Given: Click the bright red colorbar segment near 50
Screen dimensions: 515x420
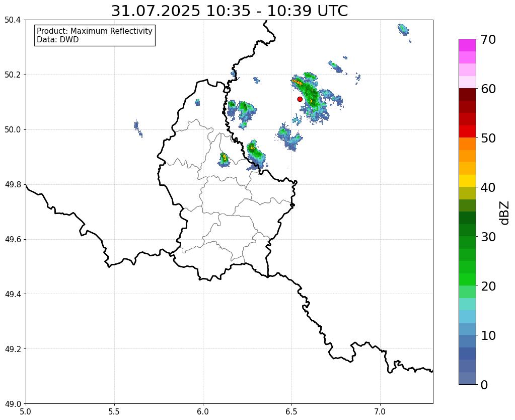Looking at the screenshot, I should coord(467,131).
